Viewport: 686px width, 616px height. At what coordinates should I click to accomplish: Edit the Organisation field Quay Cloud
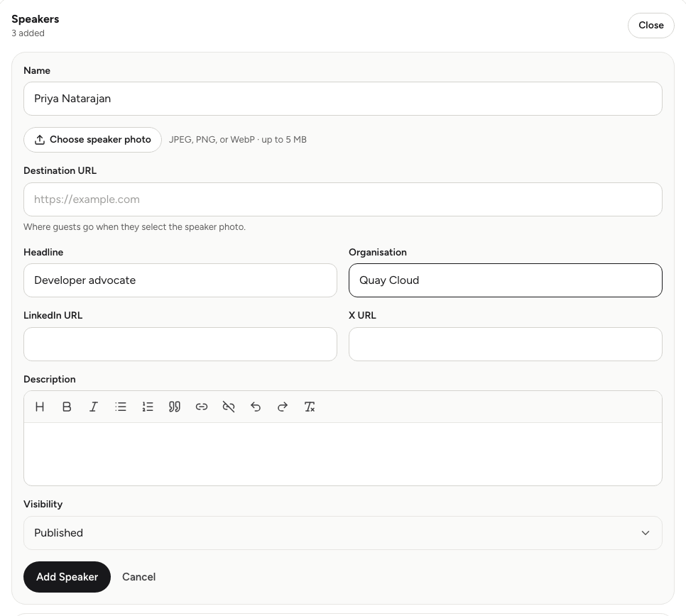tap(506, 280)
